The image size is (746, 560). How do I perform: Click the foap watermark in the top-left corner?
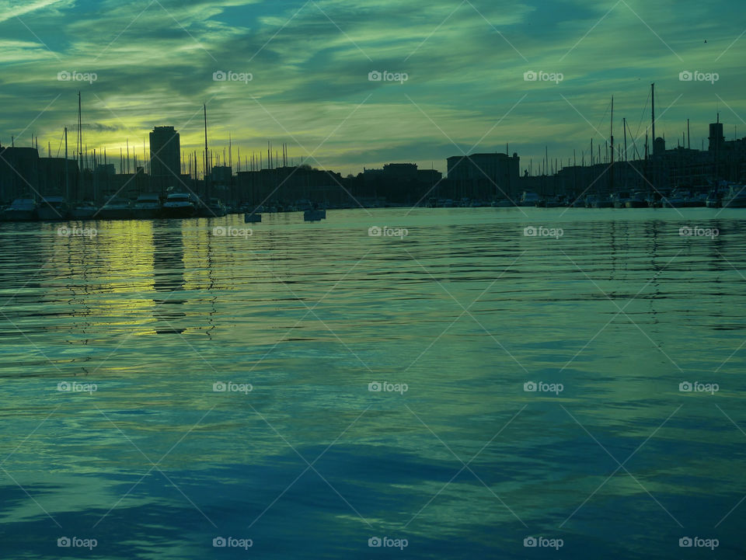[77, 77]
